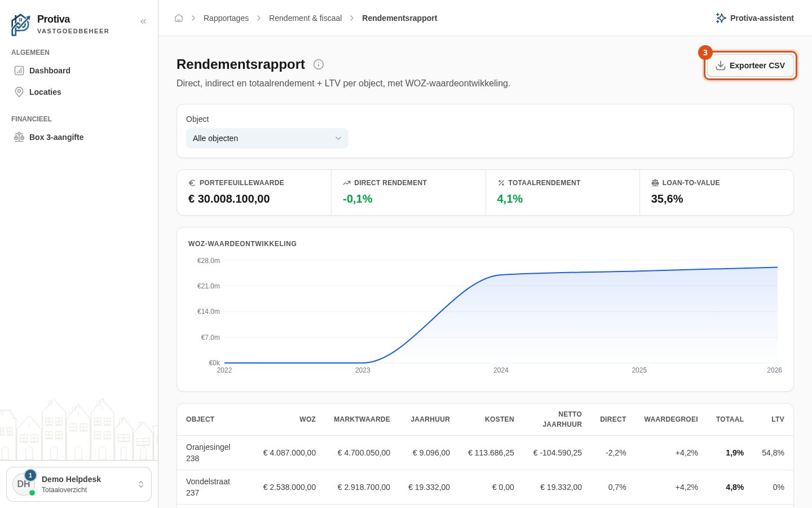Click the € 2.918.700,00 market value cell

pyautogui.click(x=364, y=487)
